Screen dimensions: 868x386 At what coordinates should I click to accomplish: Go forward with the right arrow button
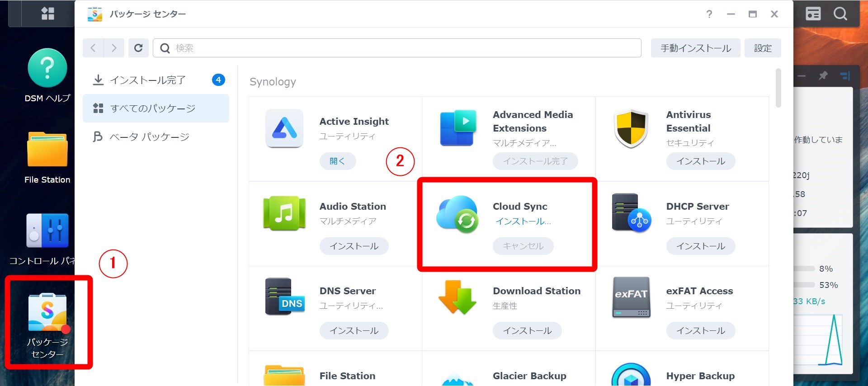tap(114, 48)
